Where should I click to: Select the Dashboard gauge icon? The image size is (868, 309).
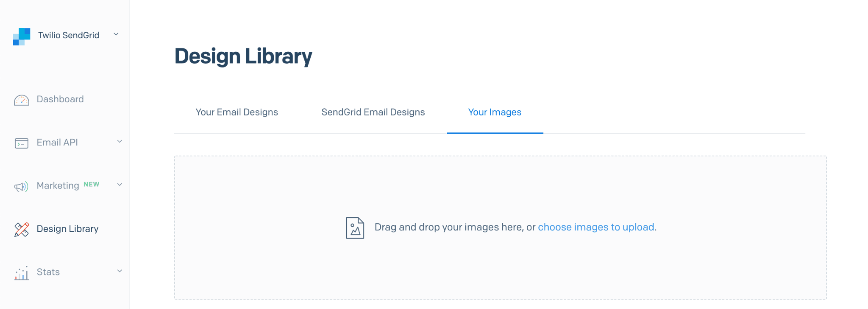click(x=22, y=100)
